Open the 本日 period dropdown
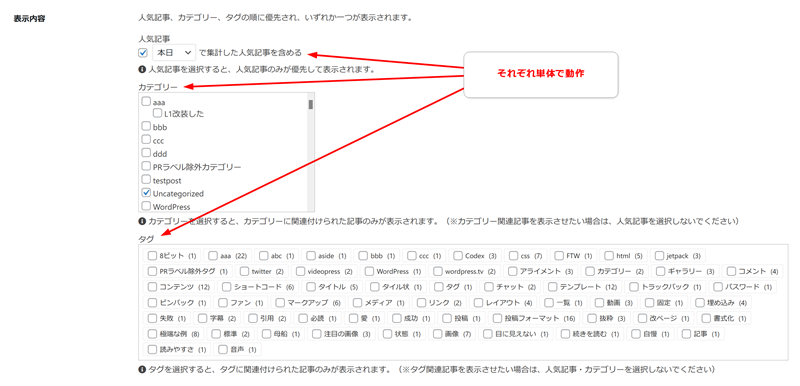Viewport: 800px width, 386px height. tap(174, 52)
